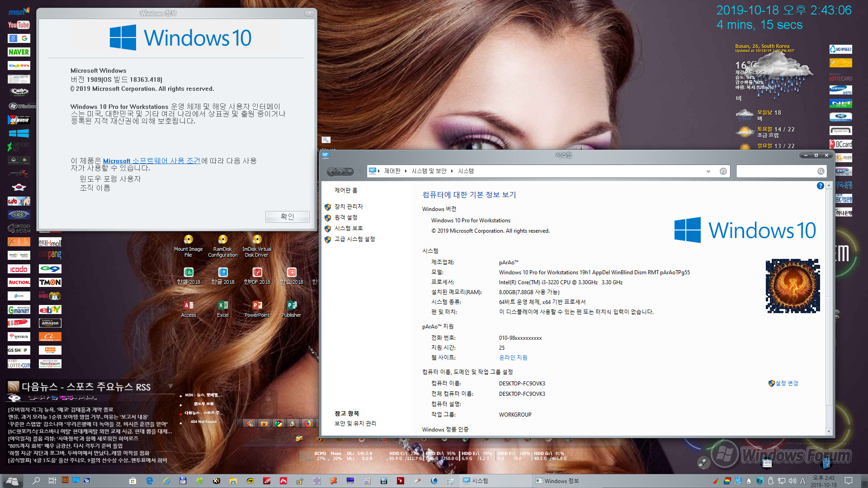Open 시스템 보호 in System sidebar
This screenshot has height=488, width=868.
click(x=349, y=228)
